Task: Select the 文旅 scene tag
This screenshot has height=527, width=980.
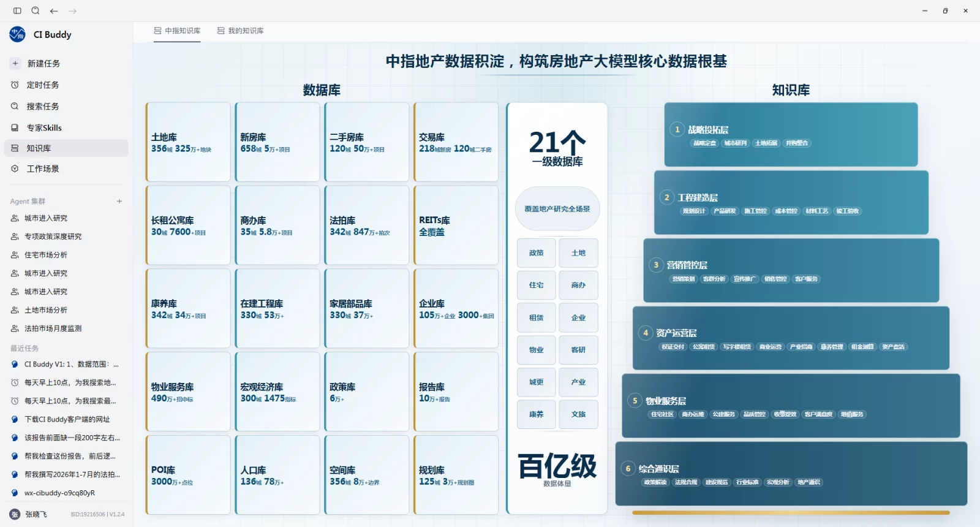Action: [579, 414]
